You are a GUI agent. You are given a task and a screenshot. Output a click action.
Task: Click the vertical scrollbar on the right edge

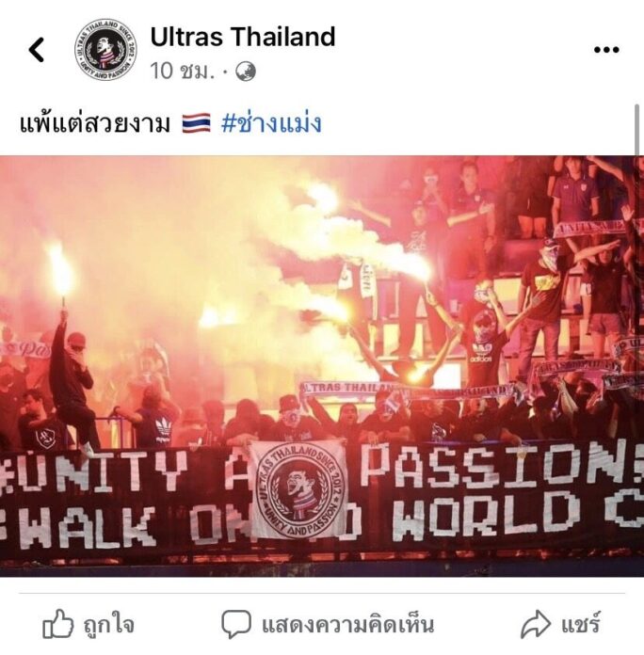(636, 130)
